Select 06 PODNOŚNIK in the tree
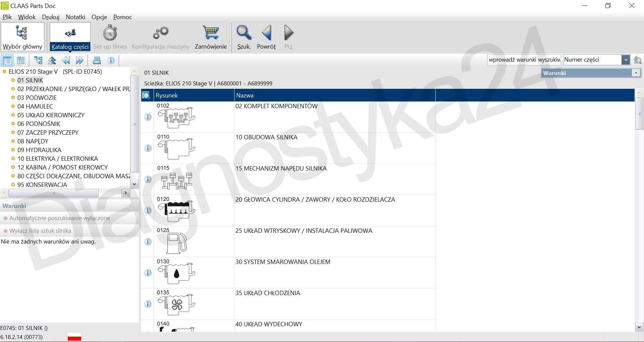The image size is (644, 342). [x=39, y=124]
